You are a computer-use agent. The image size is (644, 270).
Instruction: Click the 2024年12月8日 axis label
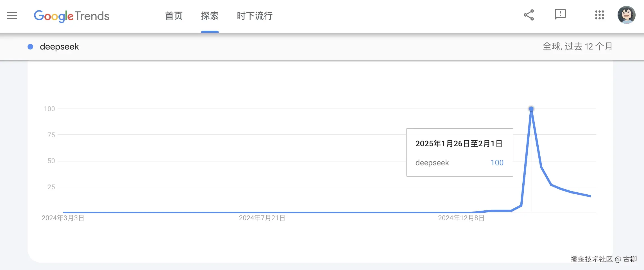click(x=461, y=218)
